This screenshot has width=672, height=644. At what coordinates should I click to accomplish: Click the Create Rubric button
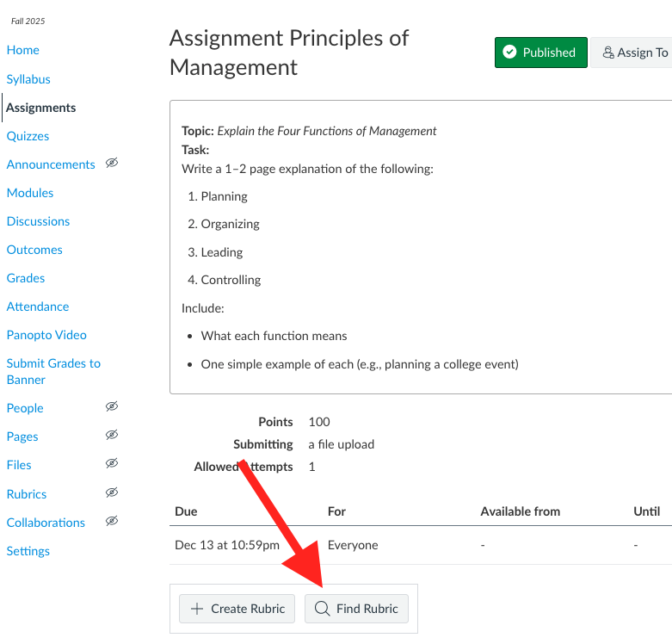coord(237,609)
